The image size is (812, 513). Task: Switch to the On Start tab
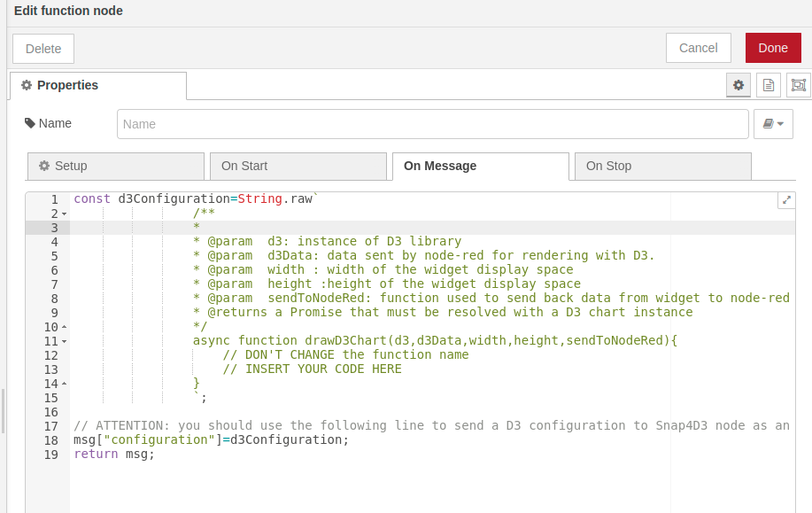click(298, 166)
